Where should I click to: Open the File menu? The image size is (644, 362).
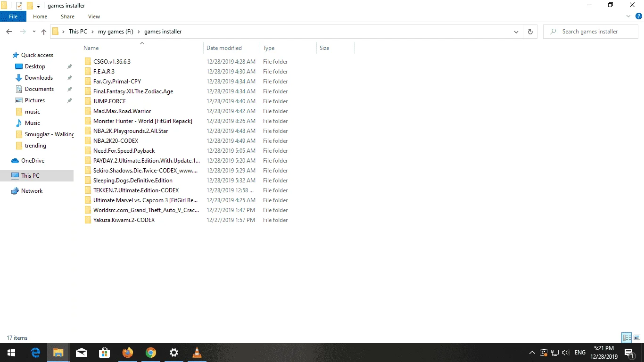point(13,16)
